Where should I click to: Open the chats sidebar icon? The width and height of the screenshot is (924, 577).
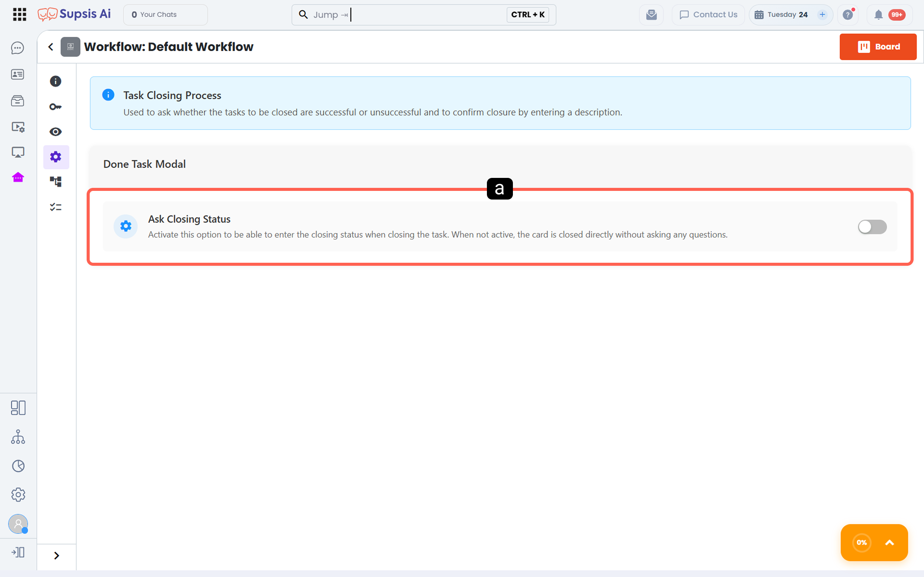pos(18,48)
